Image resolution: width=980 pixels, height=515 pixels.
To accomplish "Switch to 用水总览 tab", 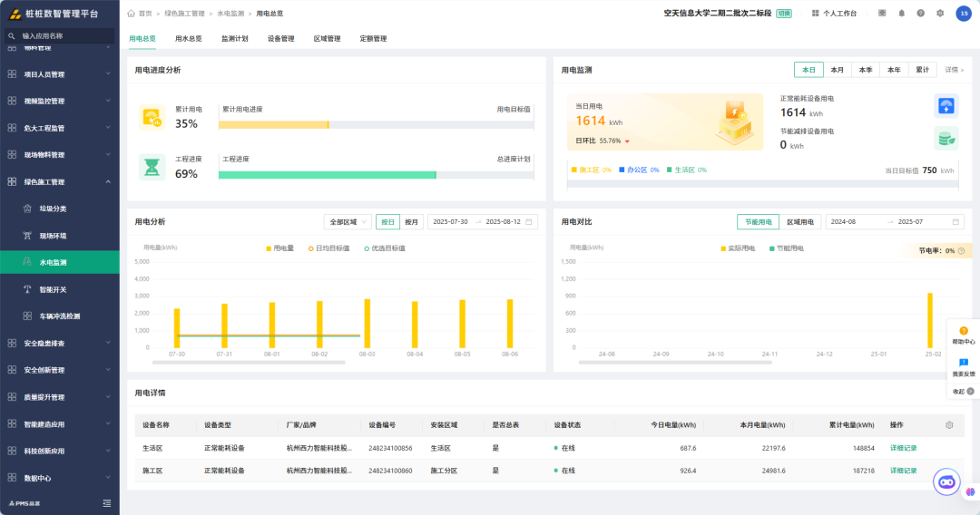I will [188, 39].
